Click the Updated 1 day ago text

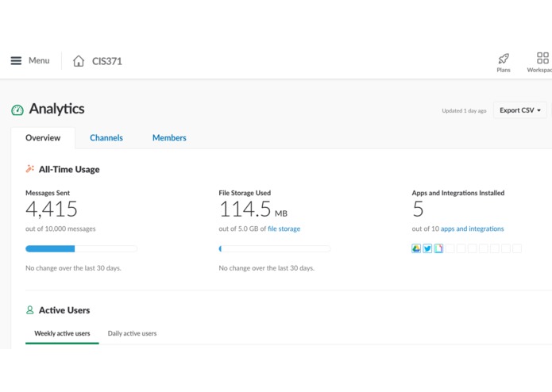point(464,111)
